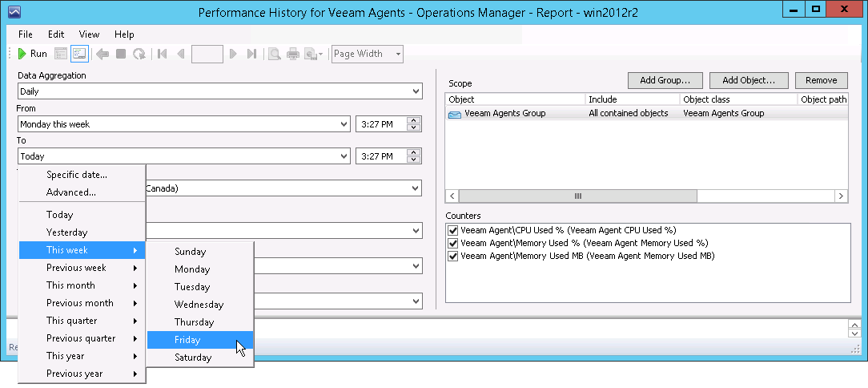The width and height of the screenshot is (868, 388).
Task: Pick Friday from the This week submenu
Action: point(200,341)
